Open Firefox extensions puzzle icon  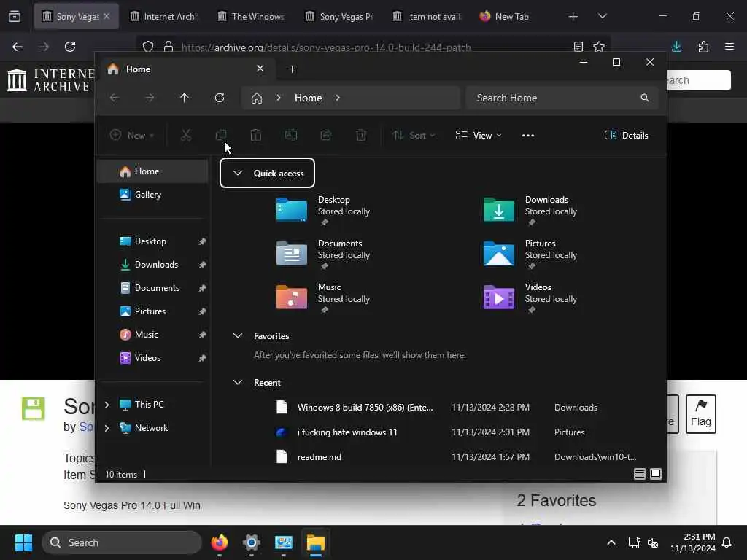703,47
